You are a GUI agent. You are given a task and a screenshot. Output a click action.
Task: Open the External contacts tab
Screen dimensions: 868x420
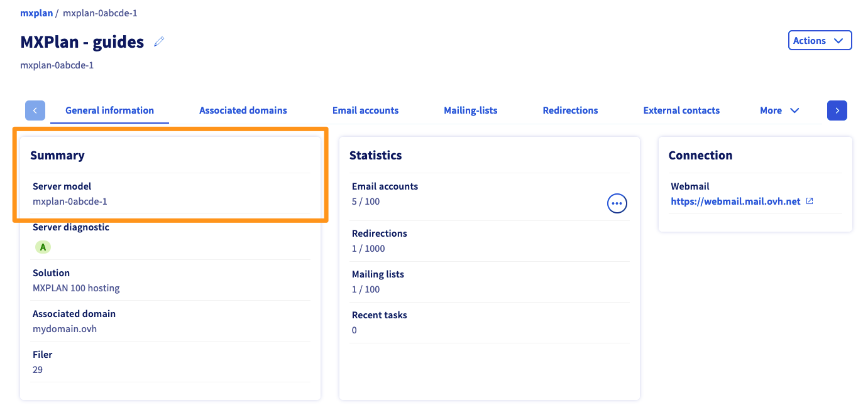(681, 110)
